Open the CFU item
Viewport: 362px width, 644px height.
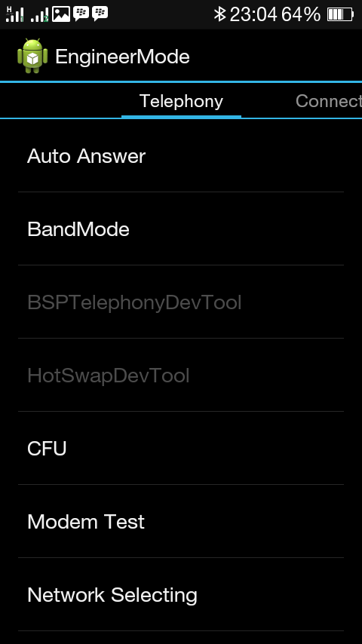[x=181, y=449]
